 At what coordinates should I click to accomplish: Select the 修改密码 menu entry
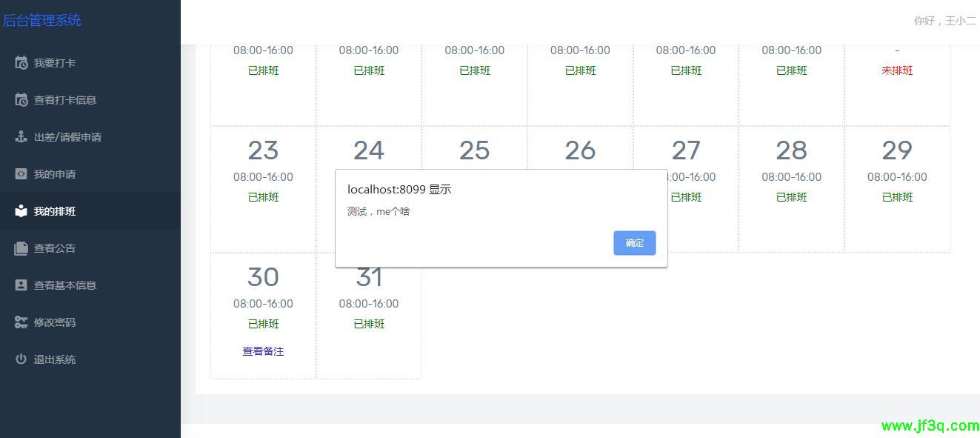(55, 322)
